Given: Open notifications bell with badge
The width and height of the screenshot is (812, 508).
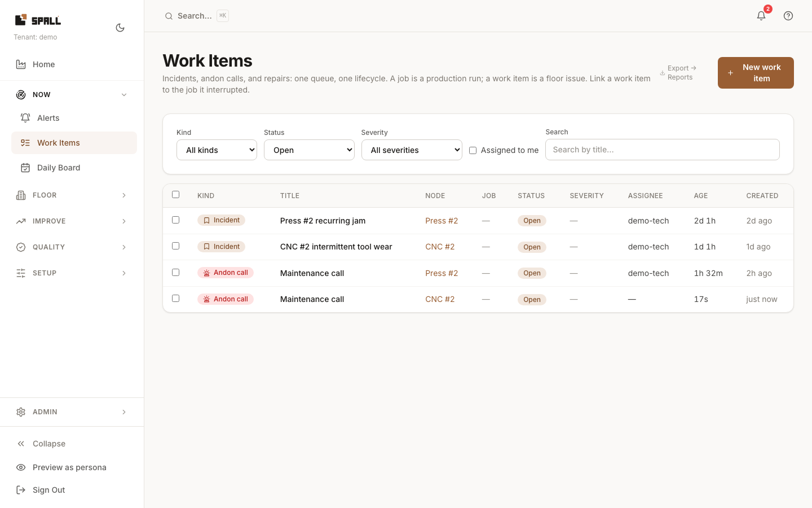Looking at the screenshot, I should [761, 15].
